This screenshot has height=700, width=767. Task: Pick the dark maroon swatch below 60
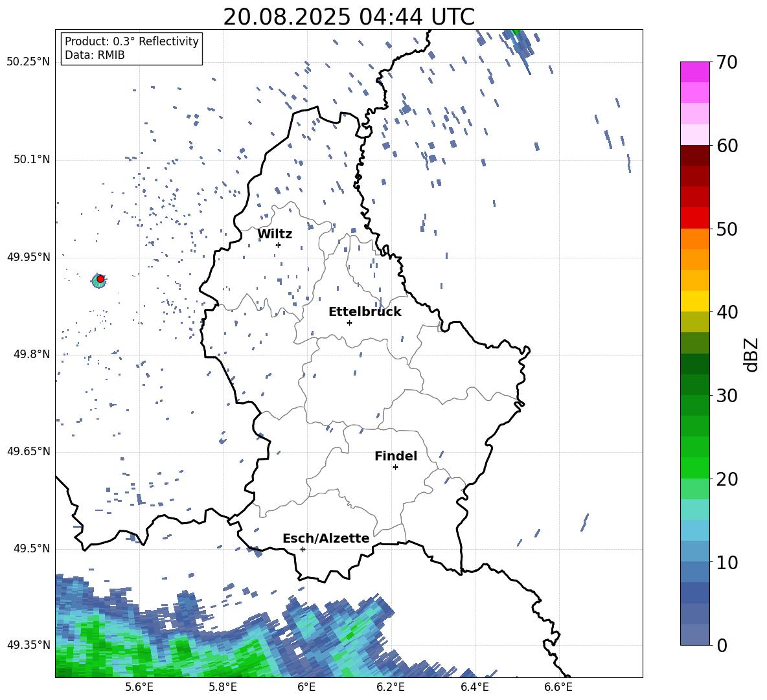coord(694,155)
